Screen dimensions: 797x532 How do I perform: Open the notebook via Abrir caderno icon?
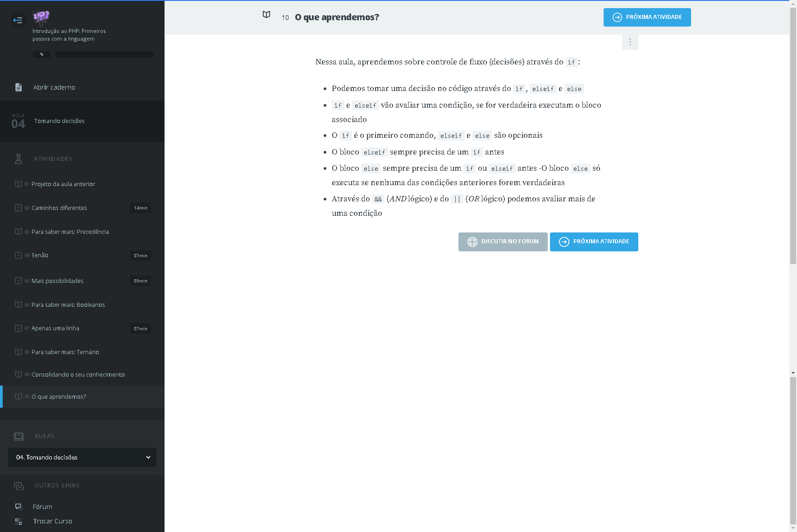(x=18, y=87)
